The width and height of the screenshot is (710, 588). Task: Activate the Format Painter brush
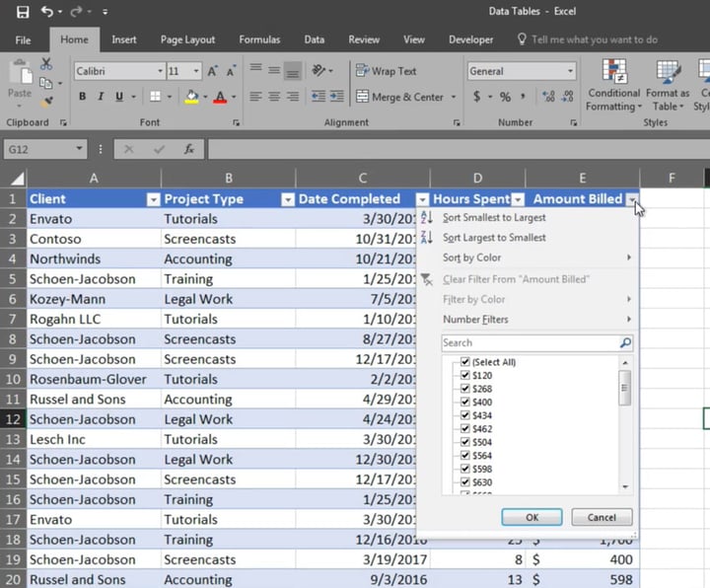[x=45, y=102]
